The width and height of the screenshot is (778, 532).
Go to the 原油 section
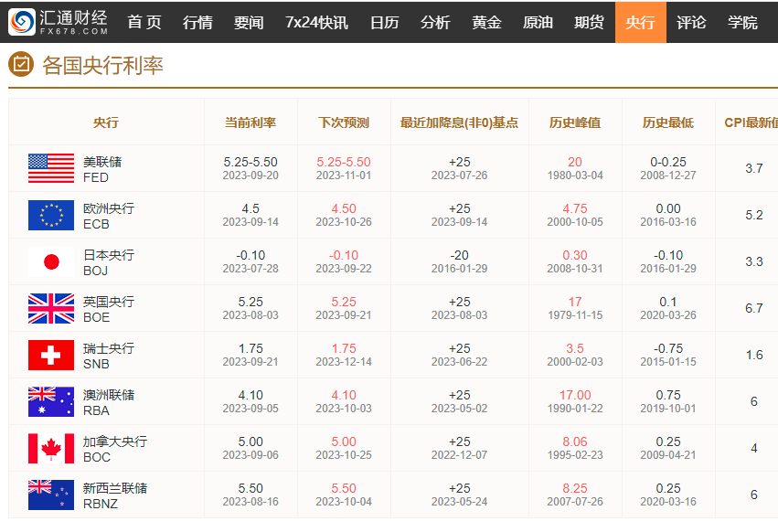click(538, 22)
